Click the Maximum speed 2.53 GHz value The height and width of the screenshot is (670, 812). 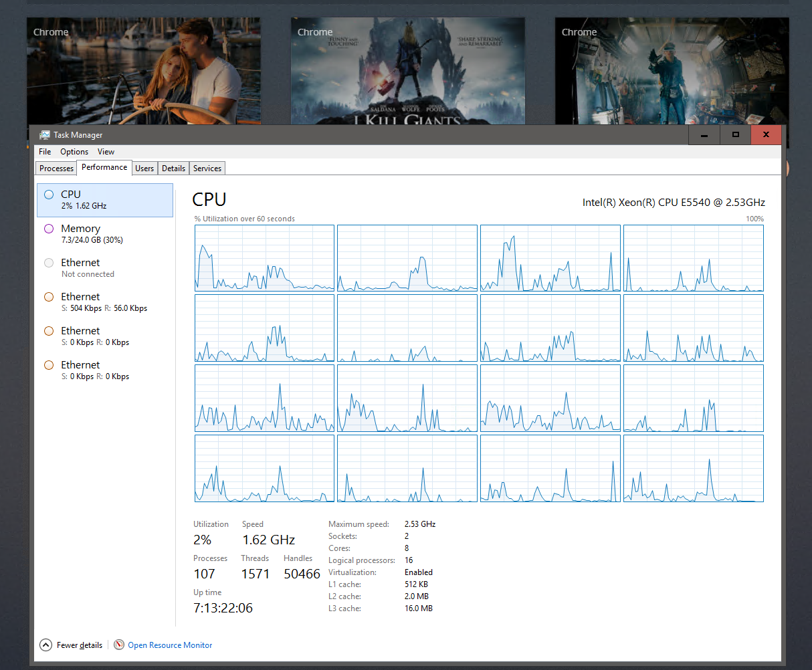point(420,524)
